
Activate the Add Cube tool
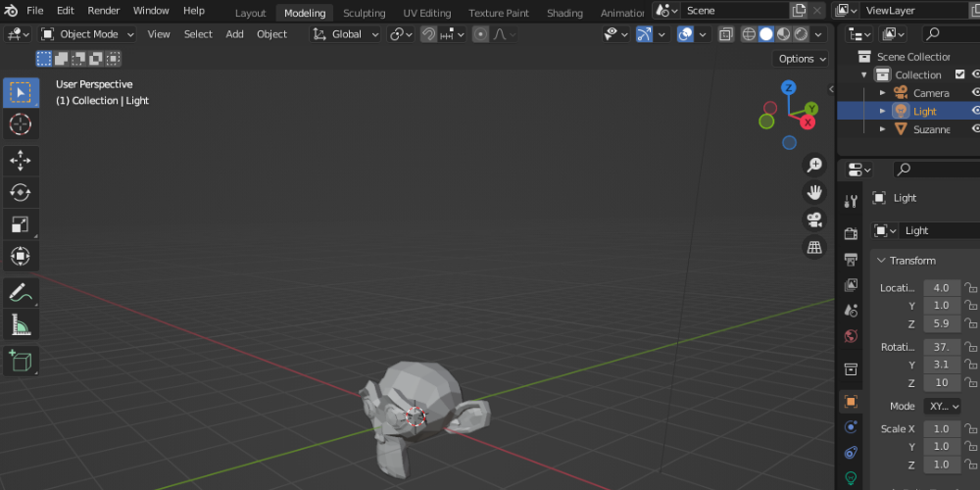point(21,362)
